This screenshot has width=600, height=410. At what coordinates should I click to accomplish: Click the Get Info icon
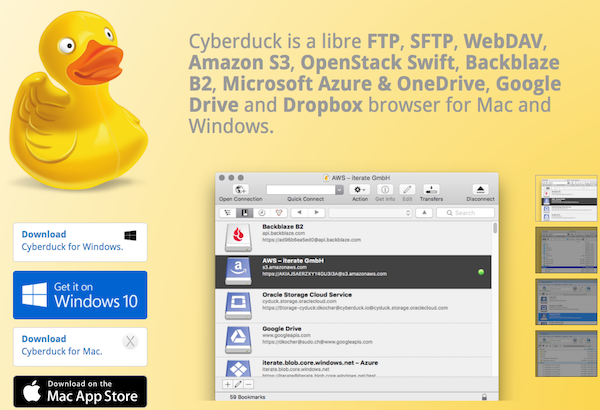point(385,189)
